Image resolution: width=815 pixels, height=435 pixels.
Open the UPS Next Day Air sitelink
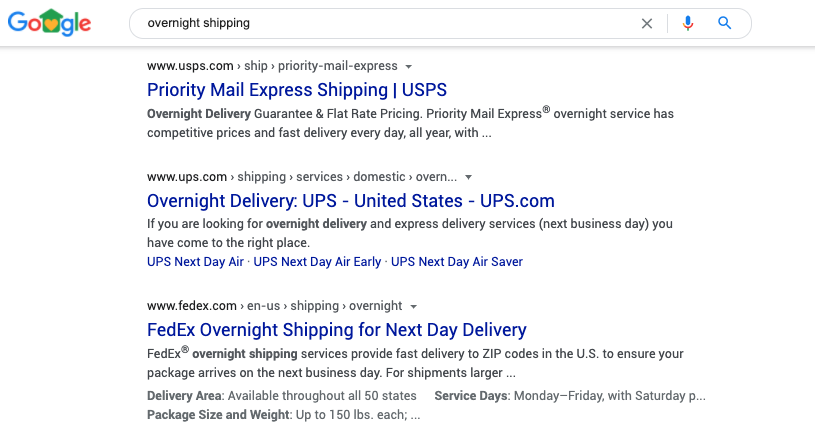tap(195, 261)
